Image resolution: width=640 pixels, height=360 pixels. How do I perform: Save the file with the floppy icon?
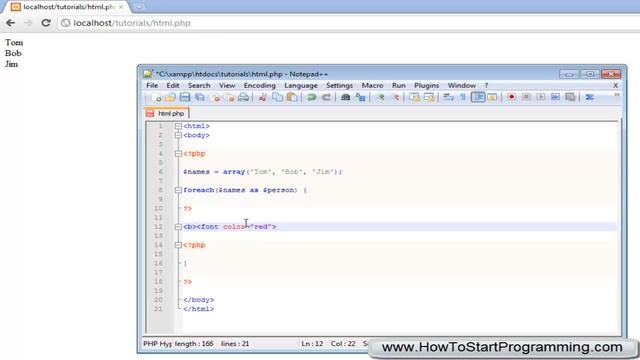click(x=185, y=97)
